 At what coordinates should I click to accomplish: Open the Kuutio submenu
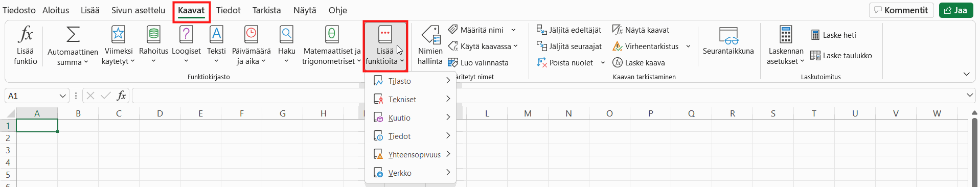[411, 118]
